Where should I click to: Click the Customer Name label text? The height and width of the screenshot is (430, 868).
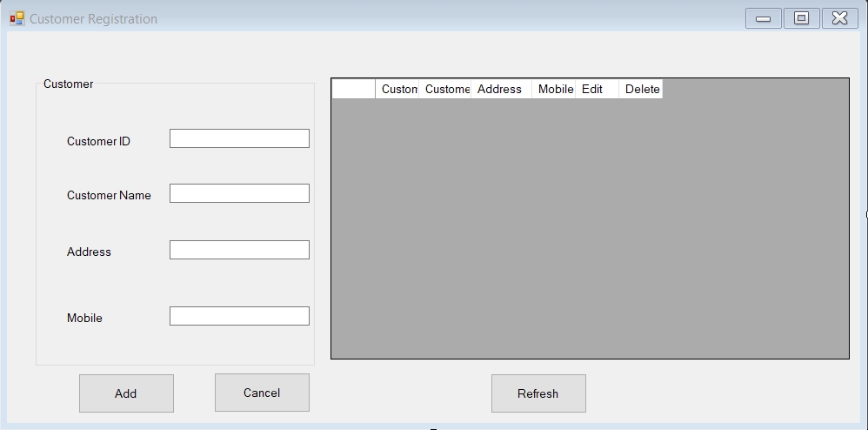[x=109, y=196]
